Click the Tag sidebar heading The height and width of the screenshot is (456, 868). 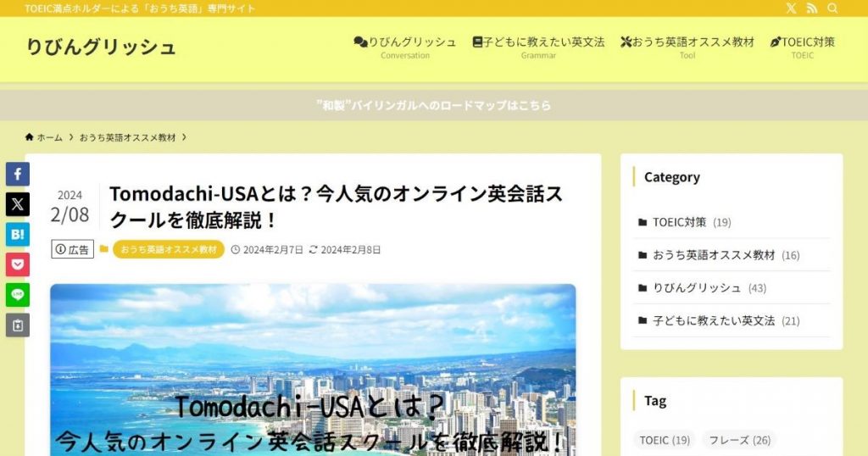pos(655,401)
